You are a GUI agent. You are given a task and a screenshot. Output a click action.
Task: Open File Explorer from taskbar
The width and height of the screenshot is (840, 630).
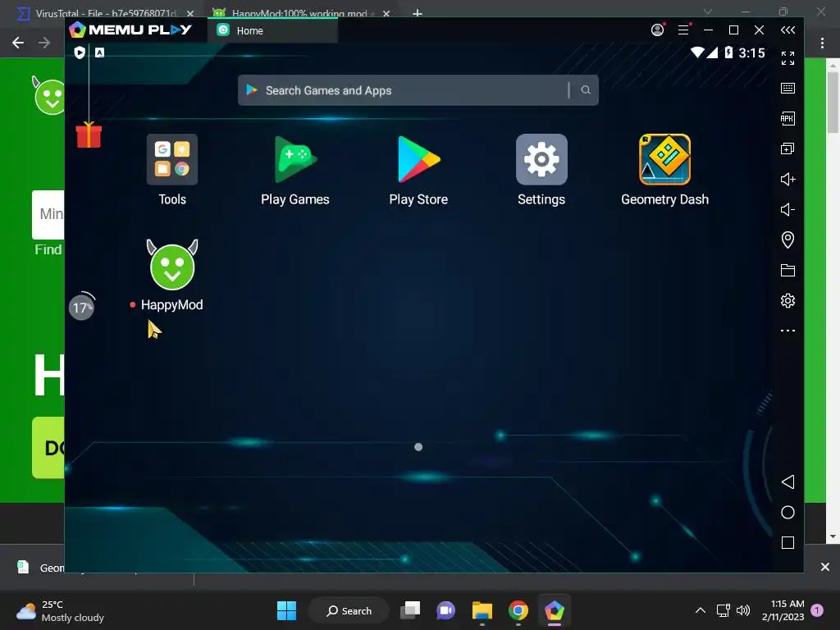pos(482,610)
